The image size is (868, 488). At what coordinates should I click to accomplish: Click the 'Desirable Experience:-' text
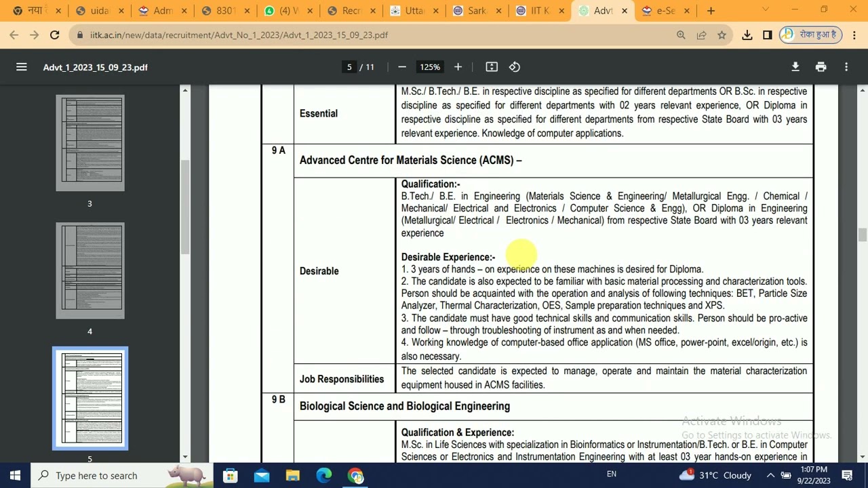(448, 258)
